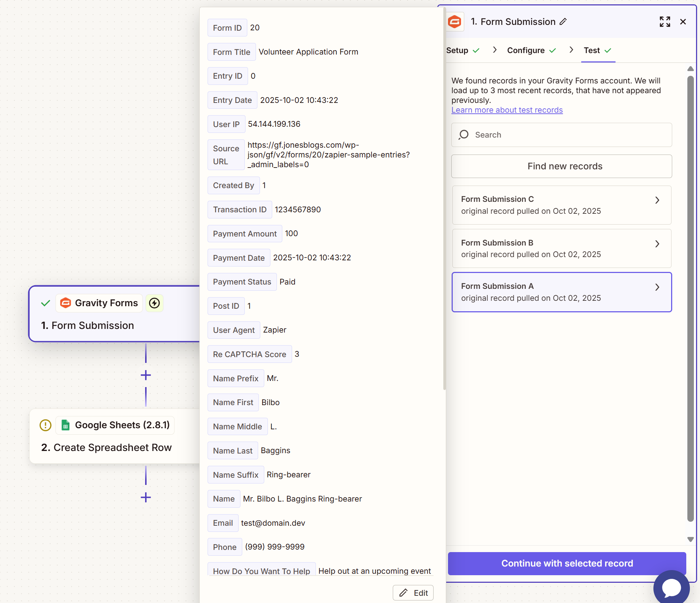Click the Gravity Forms logo in the panel header
700x603 pixels.
pyautogui.click(x=455, y=22)
